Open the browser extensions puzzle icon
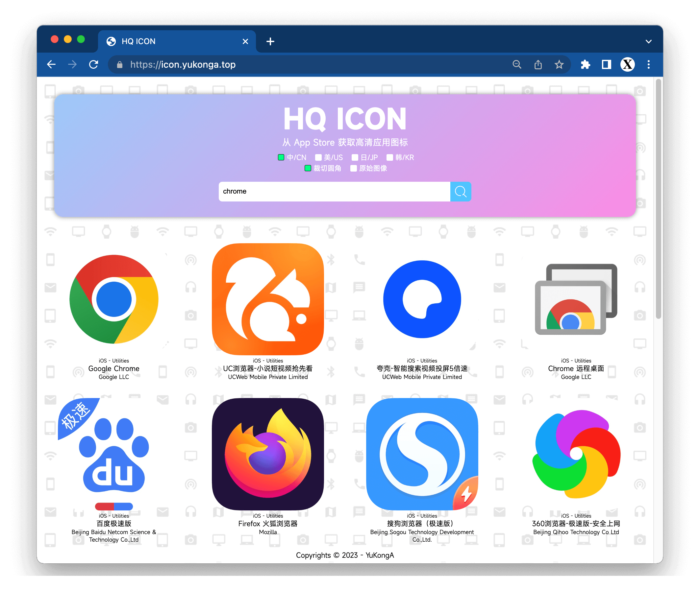700x612 pixels. tap(585, 64)
